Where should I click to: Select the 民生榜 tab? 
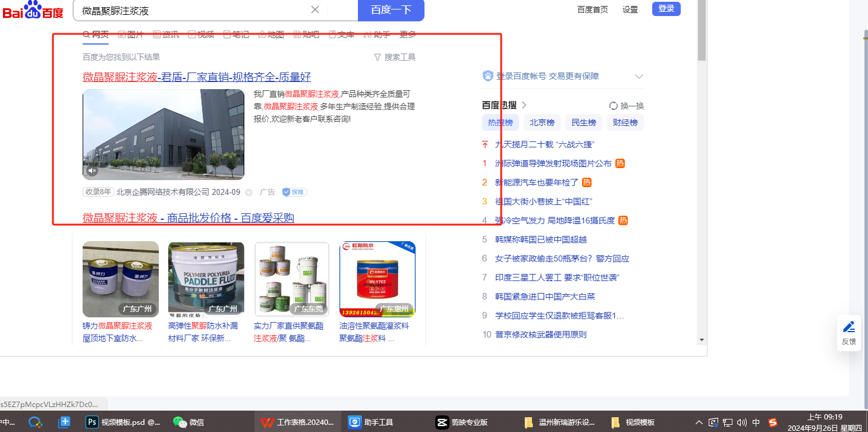coord(584,122)
